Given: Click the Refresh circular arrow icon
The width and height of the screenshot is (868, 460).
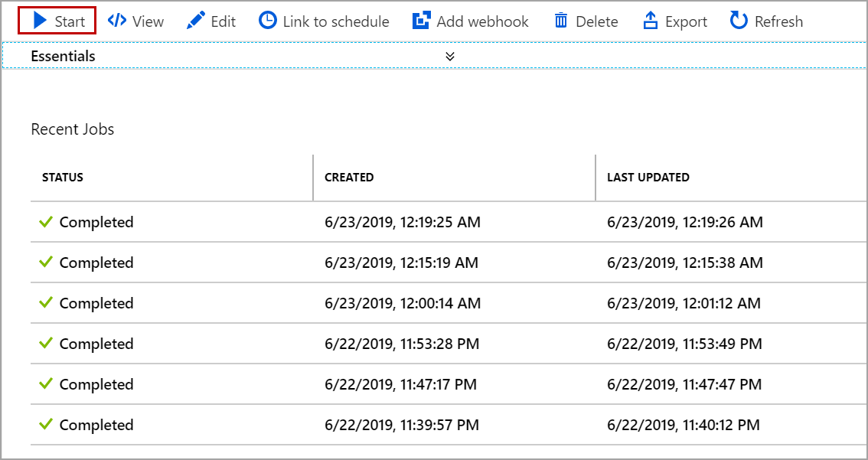Looking at the screenshot, I should click(739, 21).
